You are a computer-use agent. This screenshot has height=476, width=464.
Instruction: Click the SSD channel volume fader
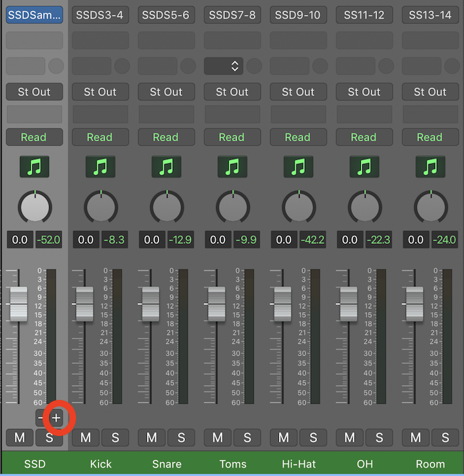[19, 304]
